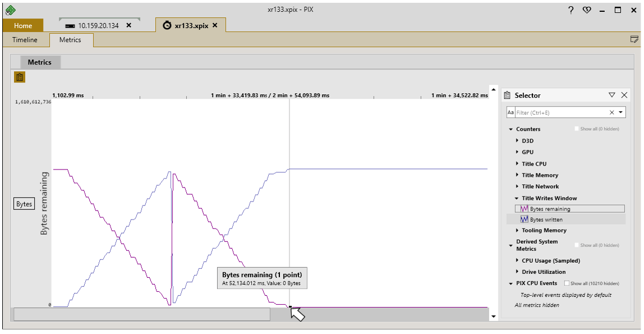The image size is (644, 334).
Task: Click the Selector panel clipboard icon
Action: [x=507, y=95]
